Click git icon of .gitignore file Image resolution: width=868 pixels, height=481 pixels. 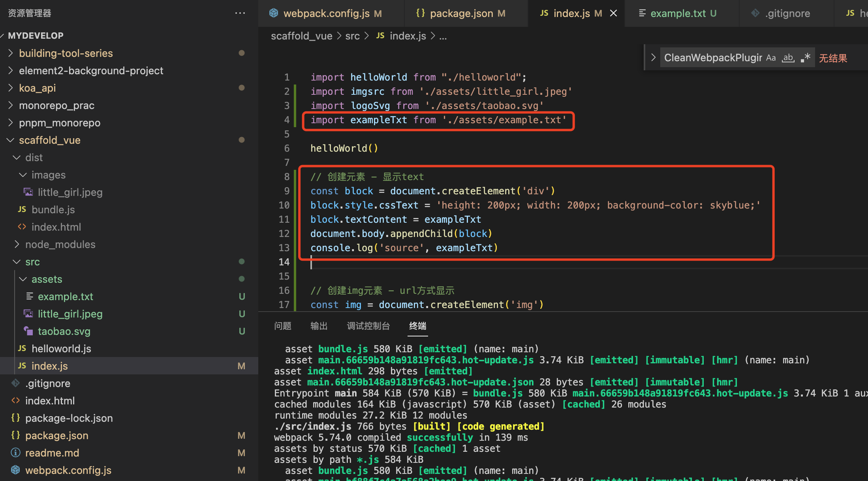click(x=16, y=383)
